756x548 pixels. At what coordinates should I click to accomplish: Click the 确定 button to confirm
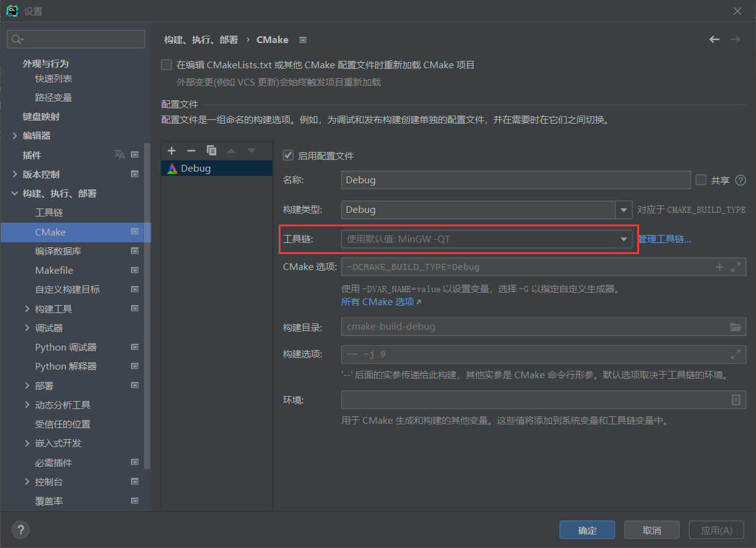pyautogui.click(x=587, y=530)
